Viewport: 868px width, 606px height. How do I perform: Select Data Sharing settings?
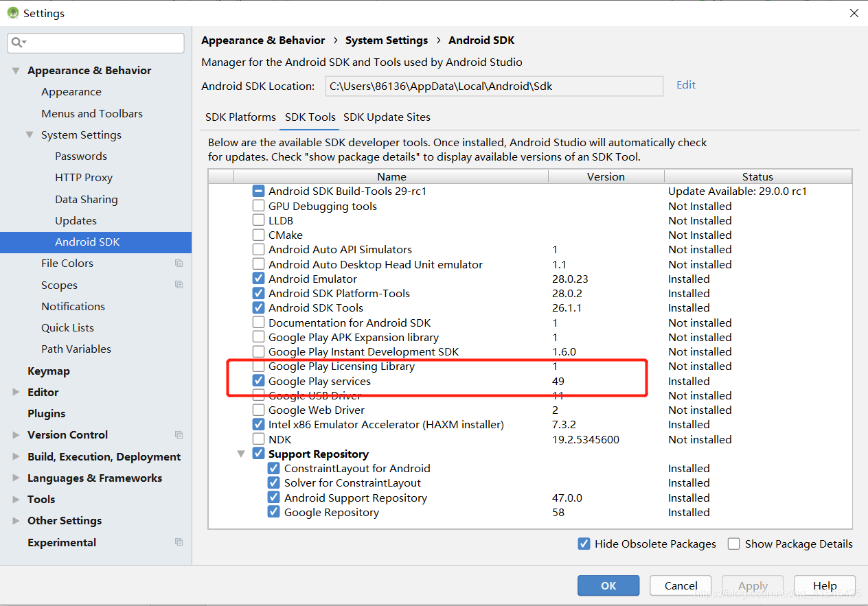tap(87, 199)
